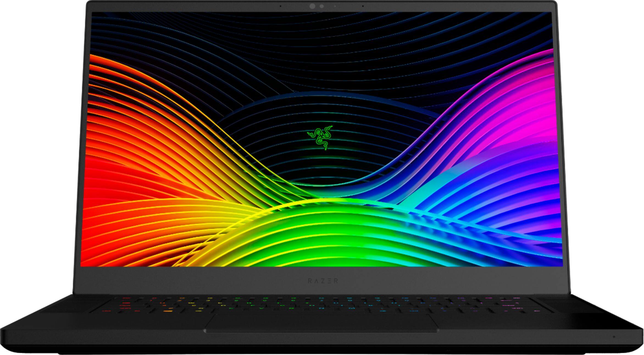
Task: Click the RAZER text on bezel
Action: tap(323, 281)
